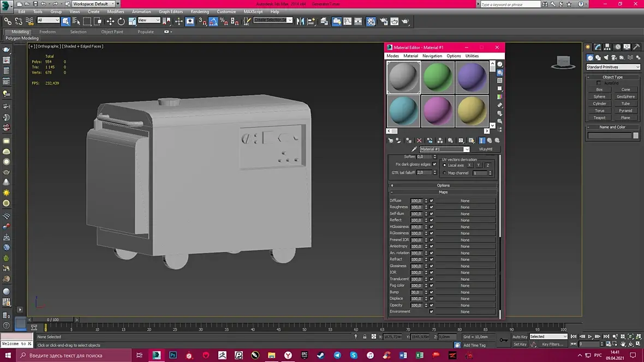The height and width of the screenshot is (362, 644).
Task: Open the Windows Telegram taskbar icon
Action: pyautogui.click(x=337, y=355)
